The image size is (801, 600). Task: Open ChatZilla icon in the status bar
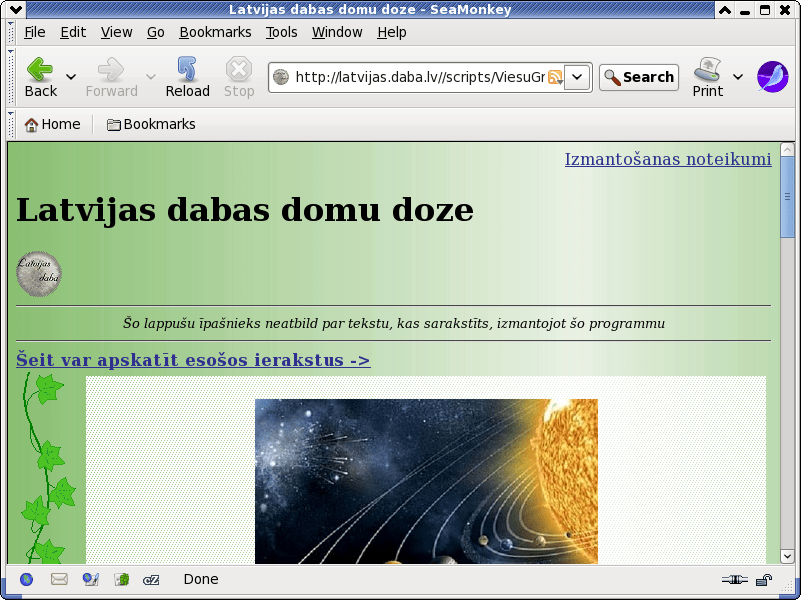(x=151, y=580)
